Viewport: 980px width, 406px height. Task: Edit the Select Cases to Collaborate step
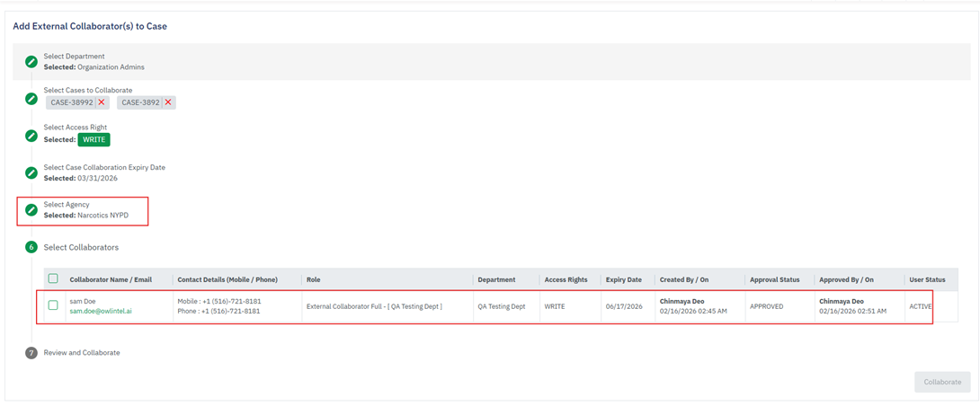[x=31, y=98]
